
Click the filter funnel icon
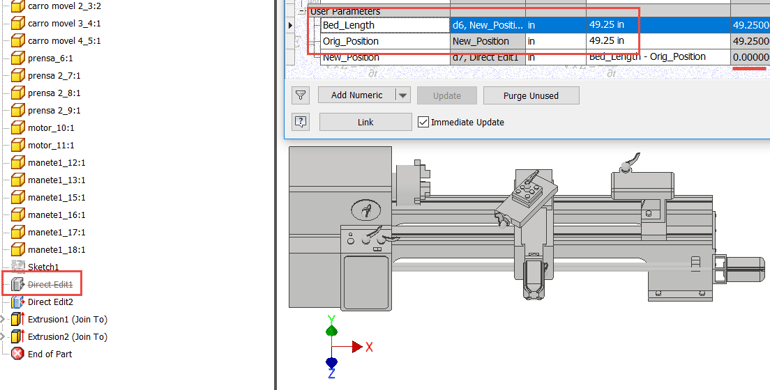[x=301, y=95]
